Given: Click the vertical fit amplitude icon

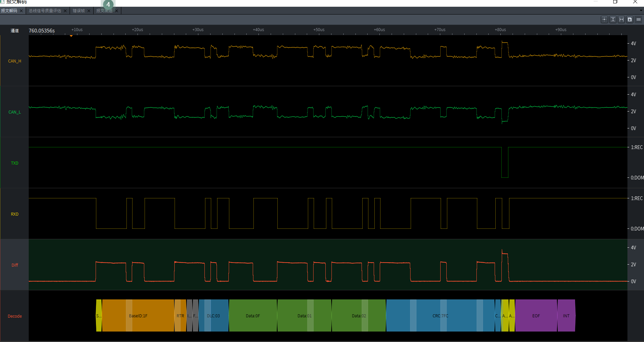Looking at the screenshot, I should [613, 20].
